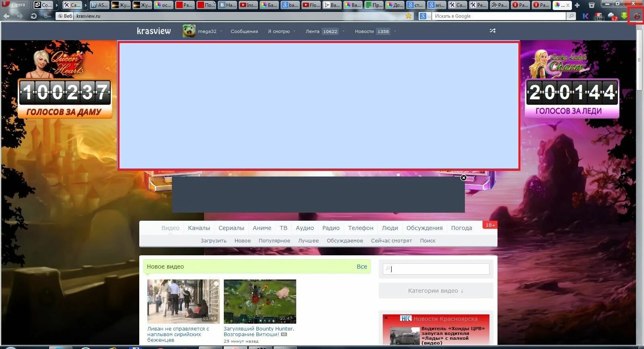The height and width of the screenshot is (349, 644).
Task: Close the dark ad banner with x
Action: click(464, 178)
